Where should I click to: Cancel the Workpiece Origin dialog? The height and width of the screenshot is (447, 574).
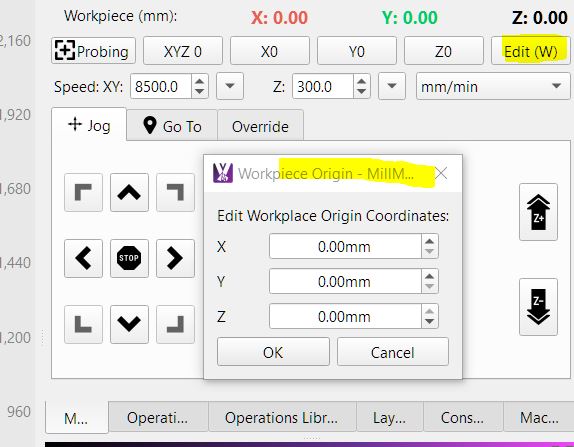point(392,352)
